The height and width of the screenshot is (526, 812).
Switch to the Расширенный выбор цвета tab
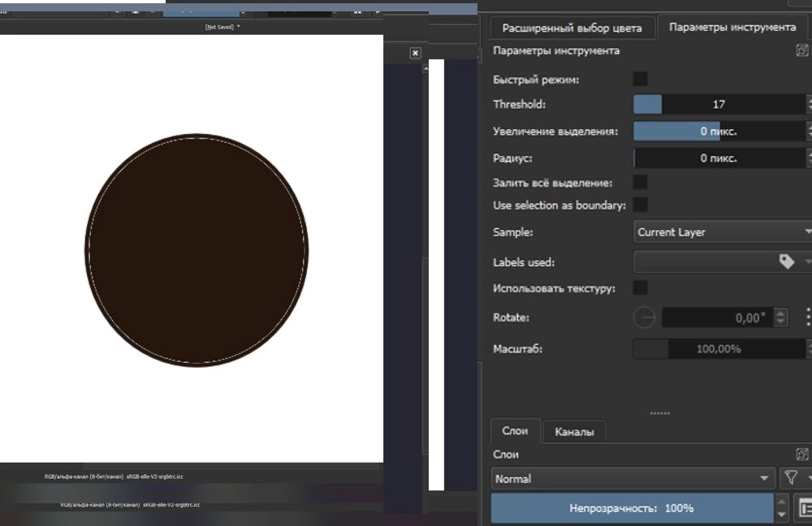point(572,28)
